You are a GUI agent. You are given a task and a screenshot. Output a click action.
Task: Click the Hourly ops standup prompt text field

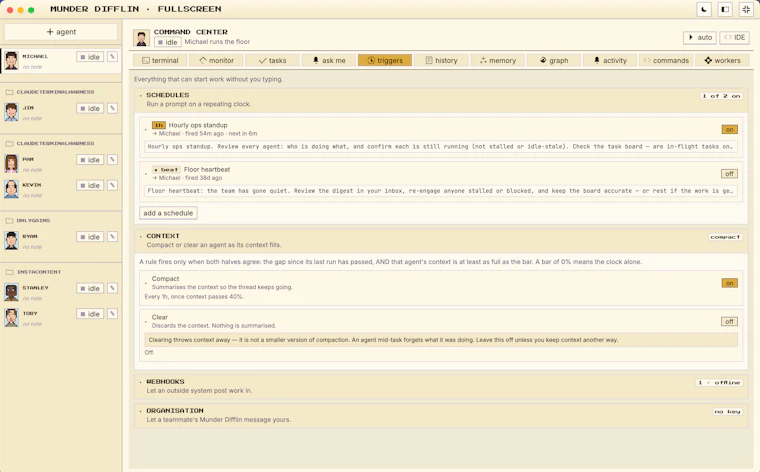point(441,146)
